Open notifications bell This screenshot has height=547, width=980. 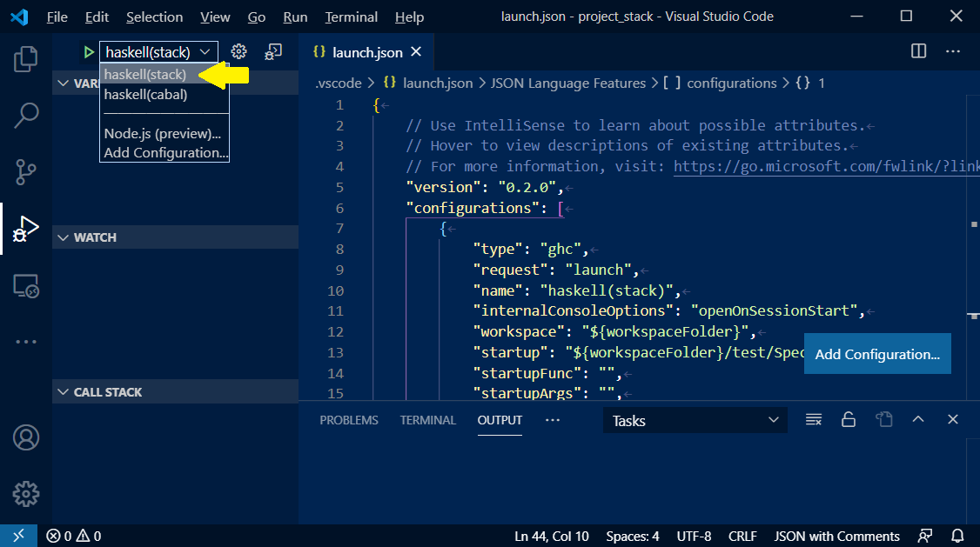click(x=957, y=536)
